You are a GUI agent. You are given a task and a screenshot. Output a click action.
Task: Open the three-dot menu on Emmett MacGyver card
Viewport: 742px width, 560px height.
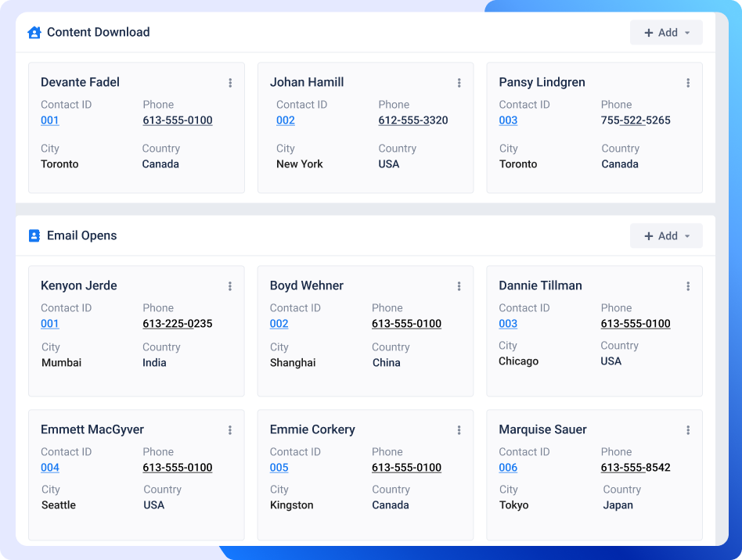[x=230, y=430]
